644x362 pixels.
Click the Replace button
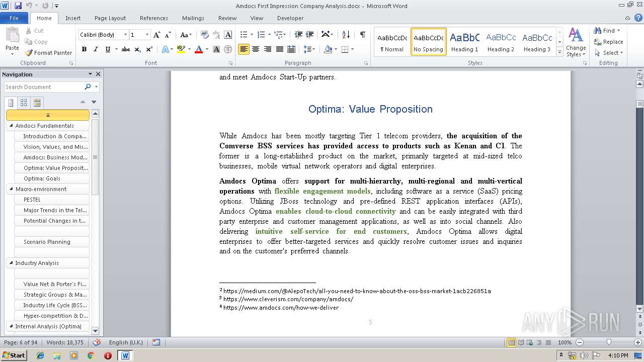coord(608,42)
